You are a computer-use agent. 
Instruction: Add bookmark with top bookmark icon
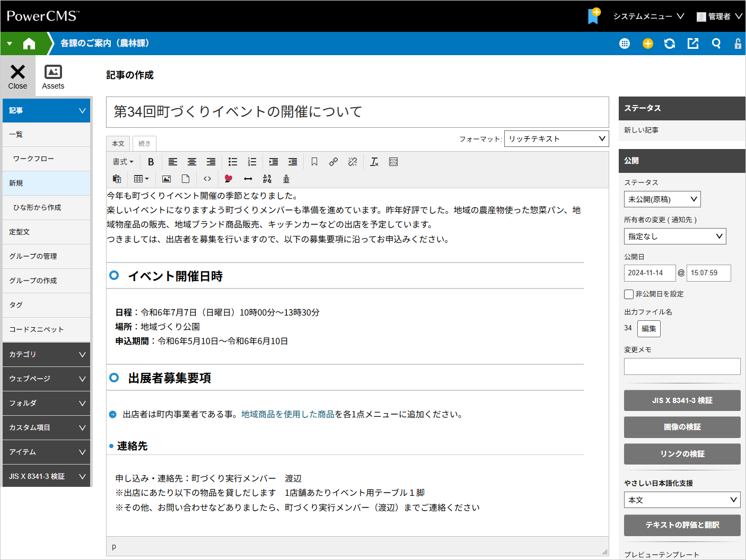pyautogui.click(x=594, y=16)
